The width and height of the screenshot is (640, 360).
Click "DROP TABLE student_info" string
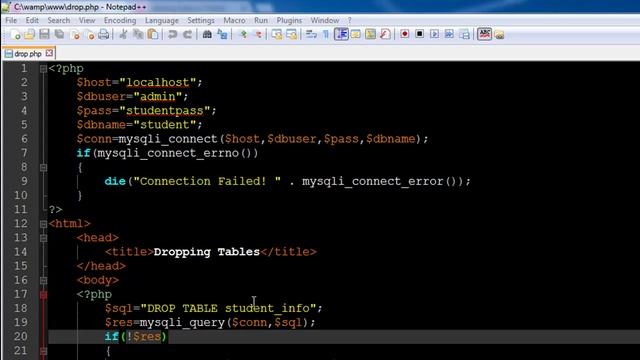(228, 308)
